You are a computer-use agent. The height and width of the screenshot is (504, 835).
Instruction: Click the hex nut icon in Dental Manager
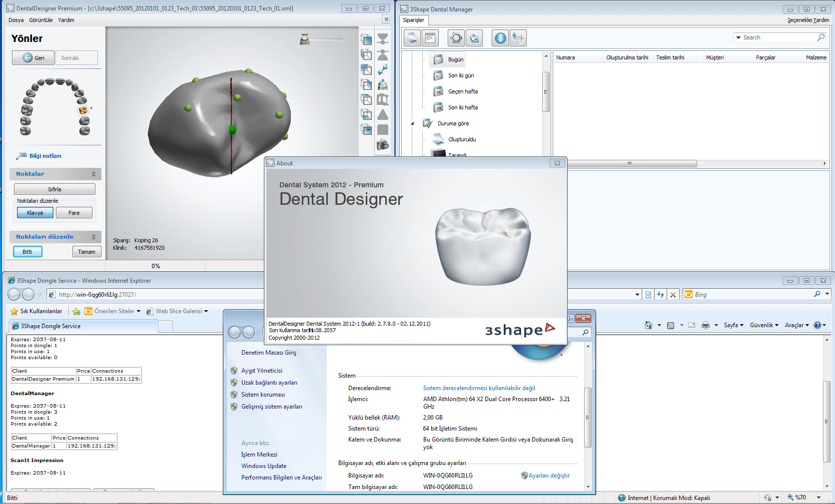click(x=456, y=38)
